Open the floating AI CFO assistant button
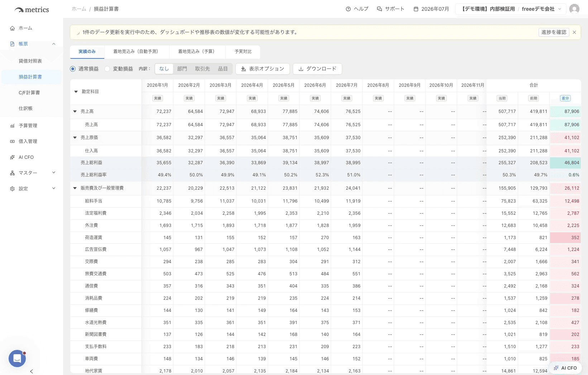The width and height of the screenshot is (588, 375). point(565,368)
